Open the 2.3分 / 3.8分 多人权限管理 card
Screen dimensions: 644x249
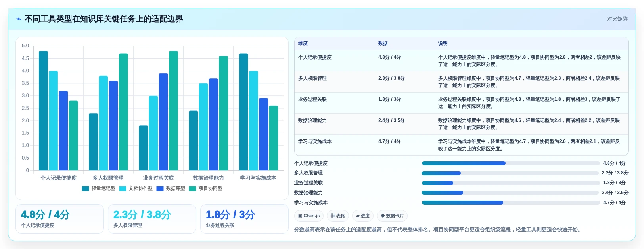152,219
